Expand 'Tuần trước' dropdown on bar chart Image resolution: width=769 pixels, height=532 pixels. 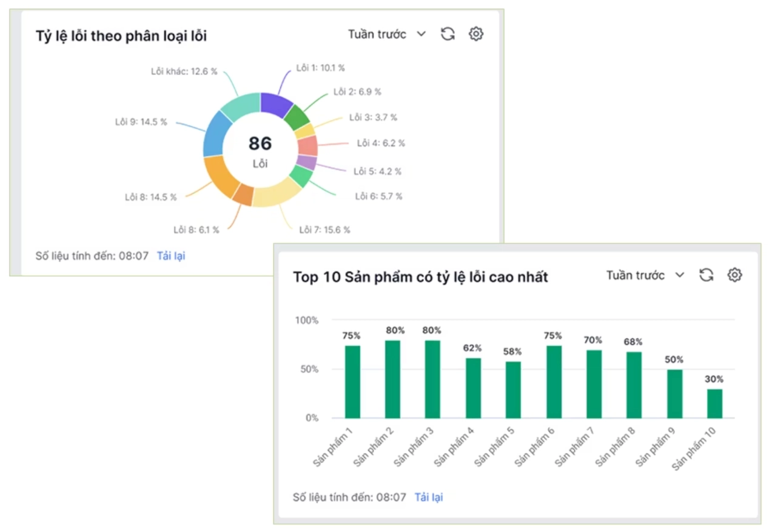[x=645, y=275]
